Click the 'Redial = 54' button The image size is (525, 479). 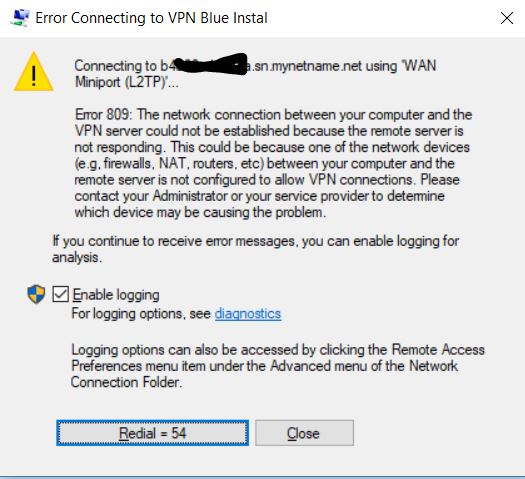[x=152, y=433]
